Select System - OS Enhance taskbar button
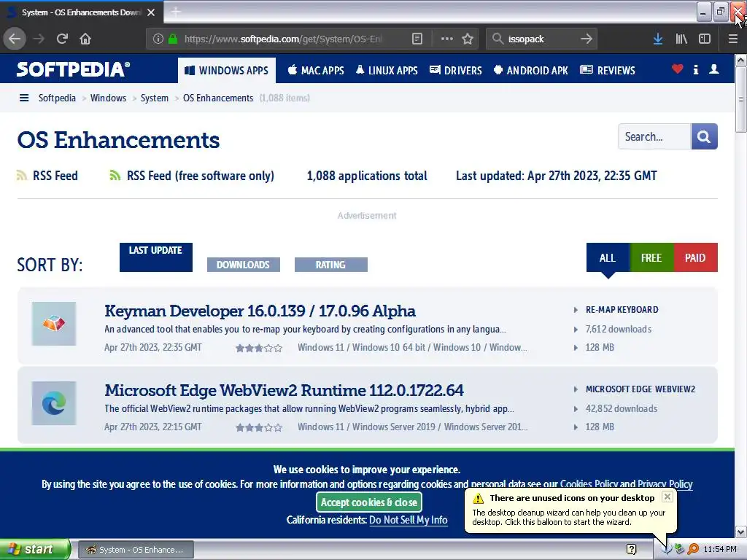Image resolution: width=747 pixels, height=560 pixels. pos(136,550)
